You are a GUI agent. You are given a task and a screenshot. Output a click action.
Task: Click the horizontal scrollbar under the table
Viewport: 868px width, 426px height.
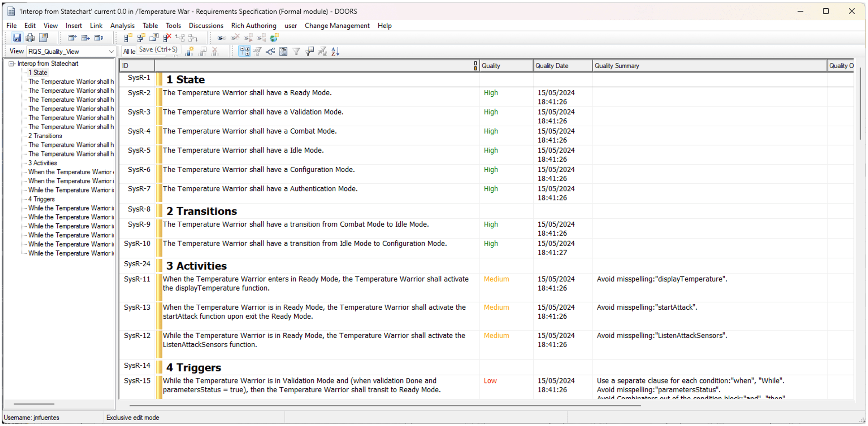385,406
